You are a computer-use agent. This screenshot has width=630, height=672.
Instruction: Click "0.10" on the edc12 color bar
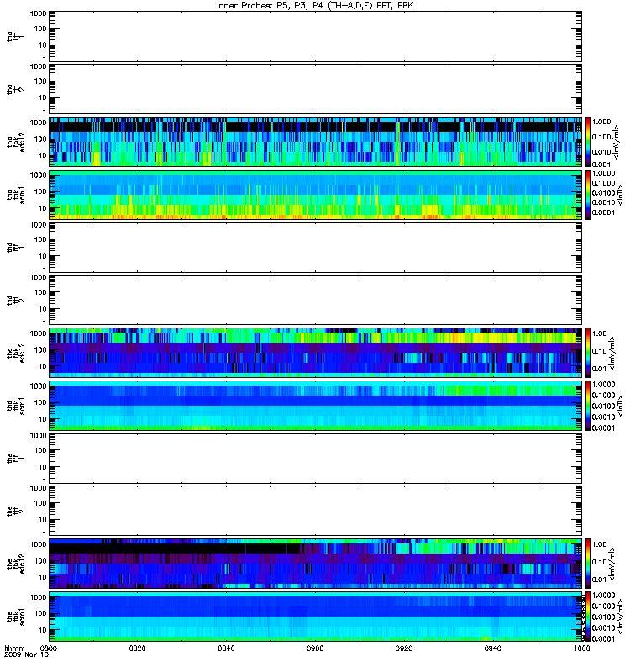click(x=600, y=562)
